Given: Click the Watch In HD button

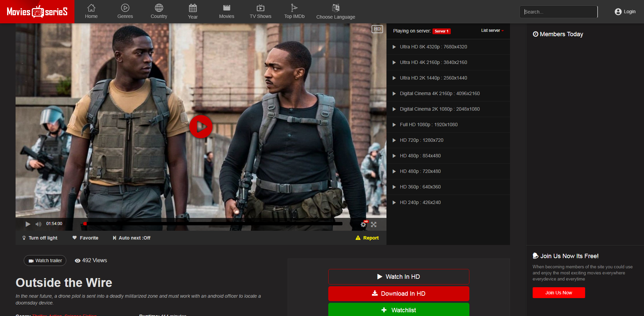Looking at the screenshot, I should pyautogui.click(x=399, y=277).
